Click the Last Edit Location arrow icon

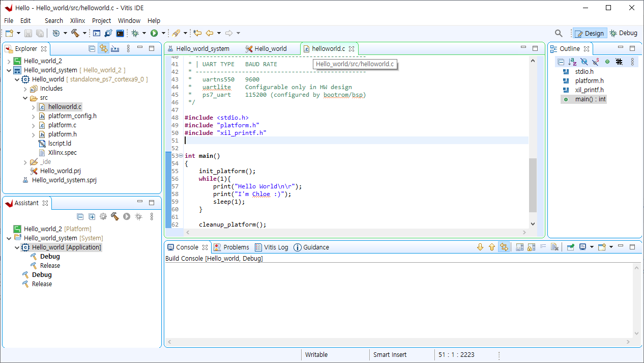pyautogui.click(x=197, y=33)
